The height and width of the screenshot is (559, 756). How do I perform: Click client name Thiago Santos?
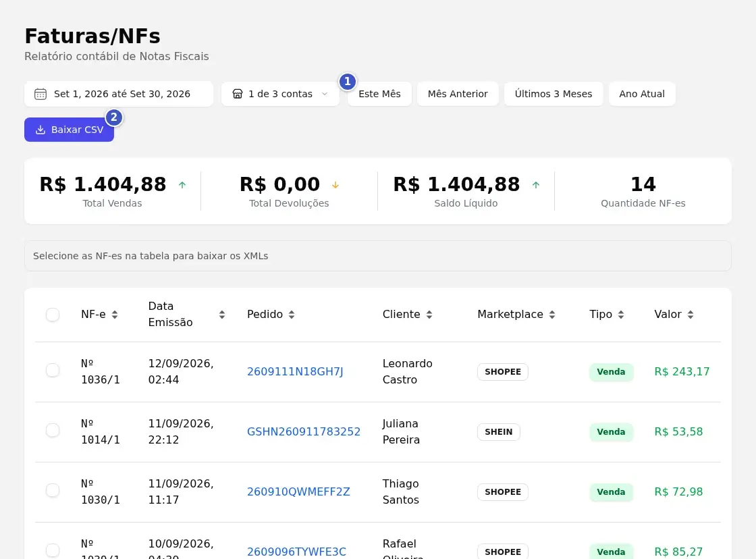[x=401, y=491]
